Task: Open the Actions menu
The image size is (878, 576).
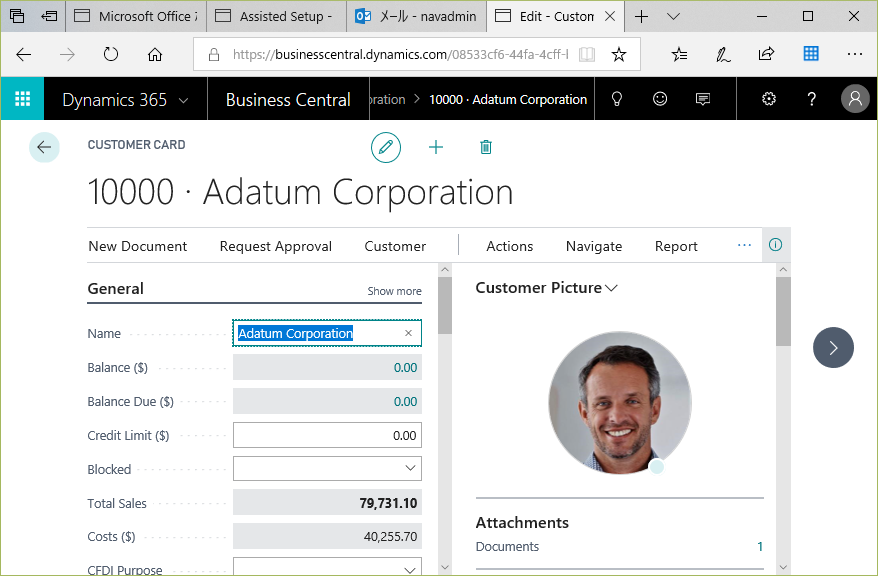Action: tap(510, 246)
